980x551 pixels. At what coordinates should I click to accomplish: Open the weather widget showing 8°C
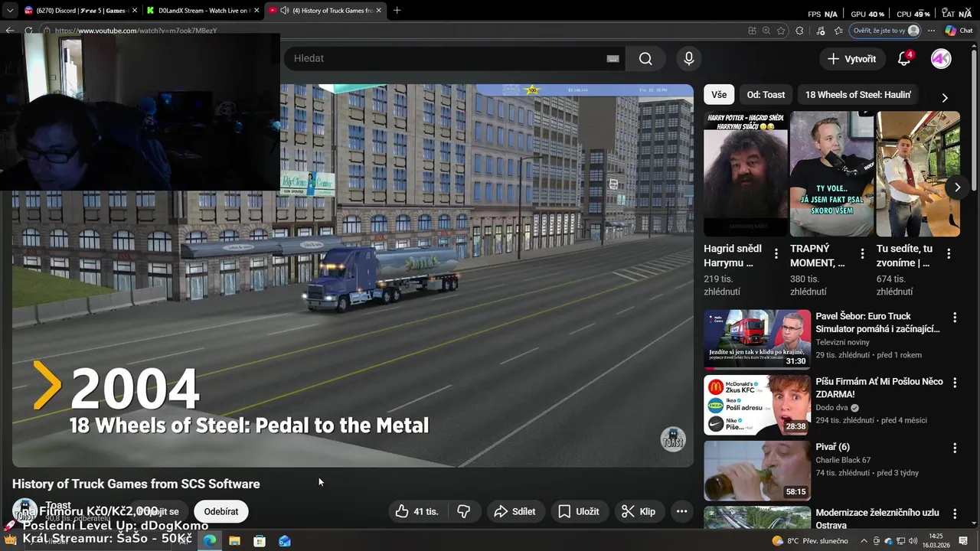point(810,541)
